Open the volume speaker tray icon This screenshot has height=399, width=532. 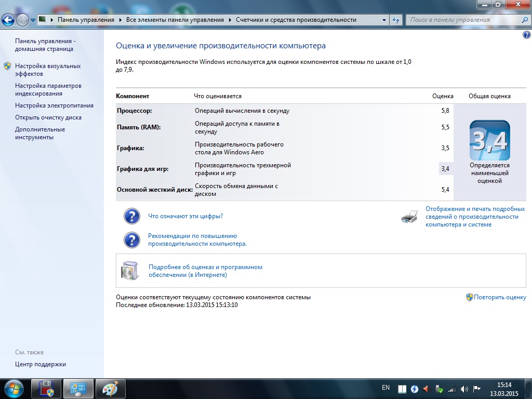pos(464,389)
